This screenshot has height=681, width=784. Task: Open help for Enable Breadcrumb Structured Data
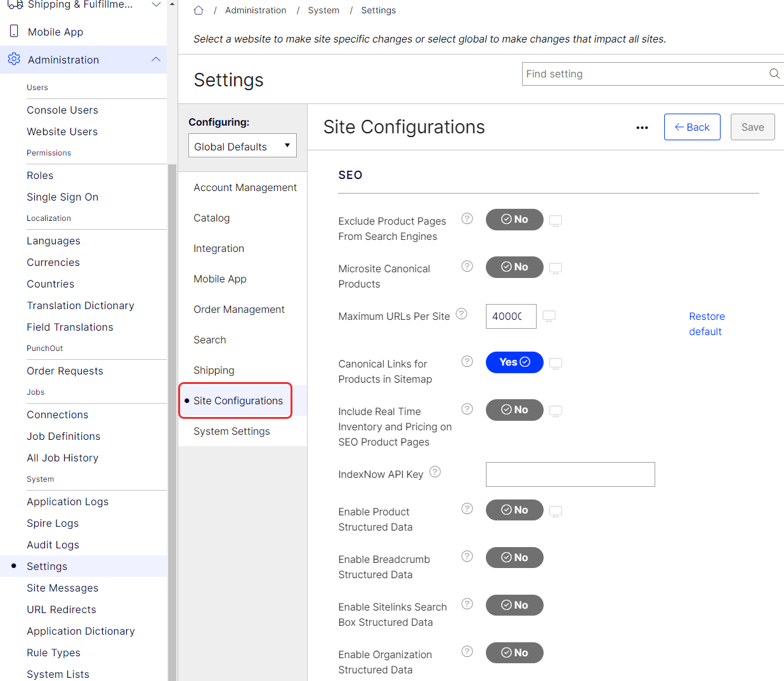467,556
